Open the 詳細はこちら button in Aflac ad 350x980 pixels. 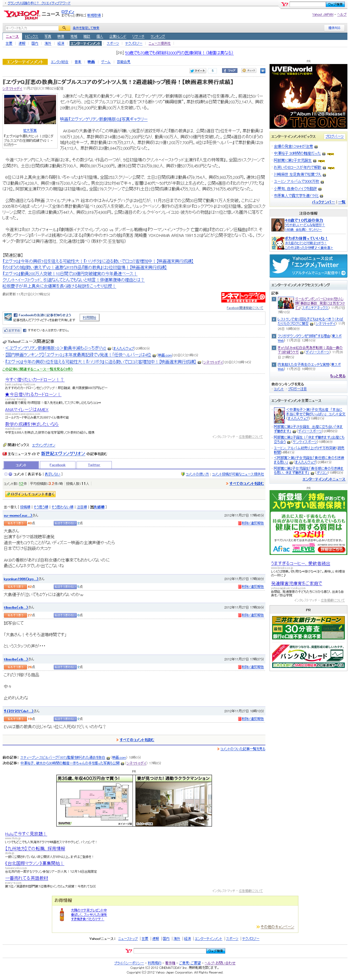(x=331, y=549)
